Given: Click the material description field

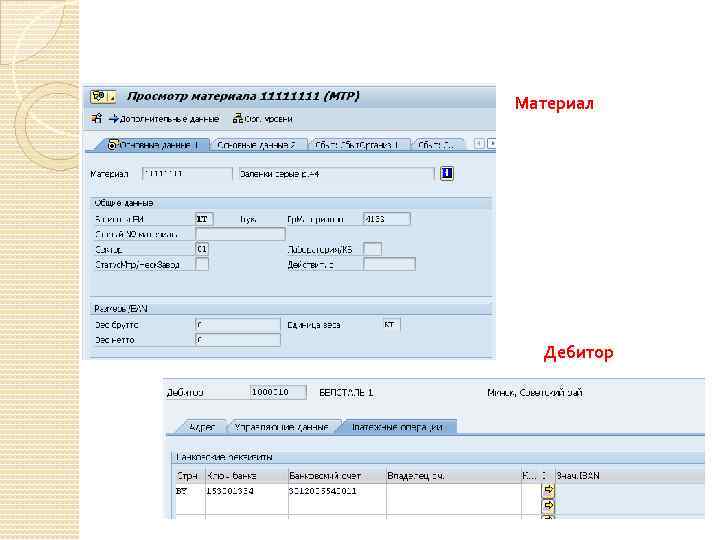Looking at the screenshot, I should tap(336, 174).
